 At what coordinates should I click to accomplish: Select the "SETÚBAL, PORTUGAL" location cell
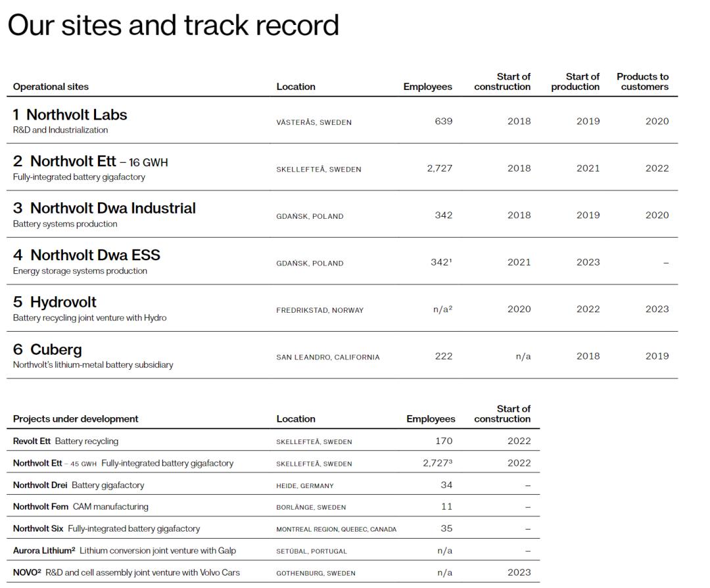[312, 551]
